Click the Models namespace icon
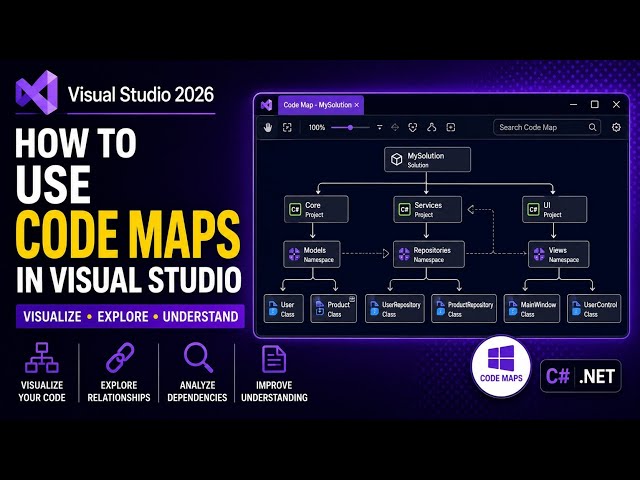The width and height of the screenshot is (640, 480). click(x=294, y=254)
